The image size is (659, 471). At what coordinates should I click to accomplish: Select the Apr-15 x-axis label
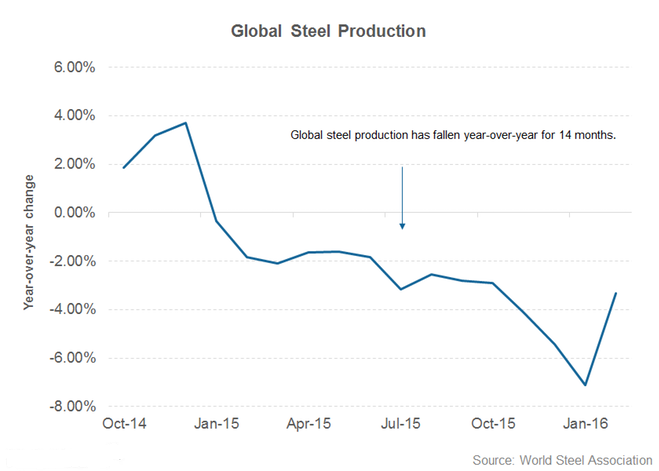tap(309, 424)
